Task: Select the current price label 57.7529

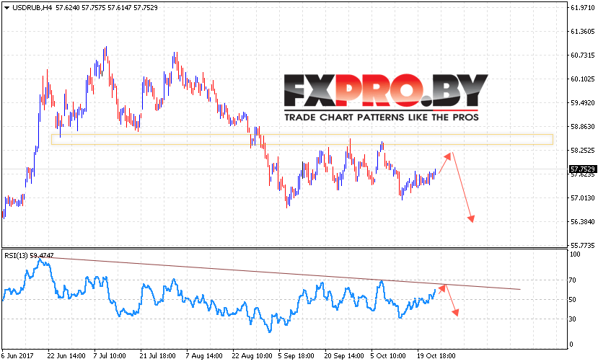Action: click(582, 169)
